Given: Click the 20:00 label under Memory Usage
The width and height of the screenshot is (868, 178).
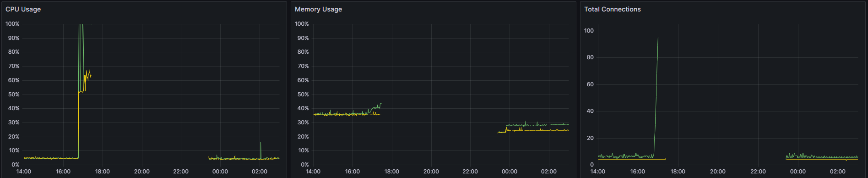Looking at the screenshot, I should click(x=431, y=172).
